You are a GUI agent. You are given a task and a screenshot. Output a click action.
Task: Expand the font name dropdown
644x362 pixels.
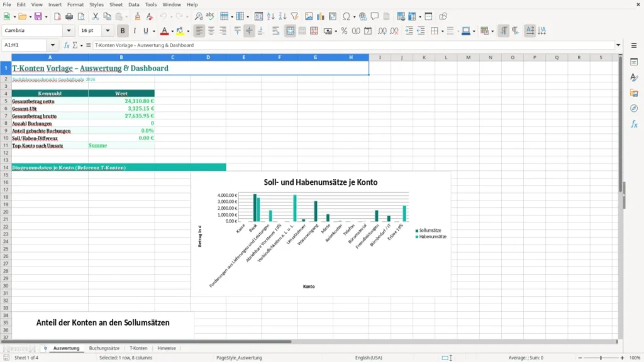[69, 31]
